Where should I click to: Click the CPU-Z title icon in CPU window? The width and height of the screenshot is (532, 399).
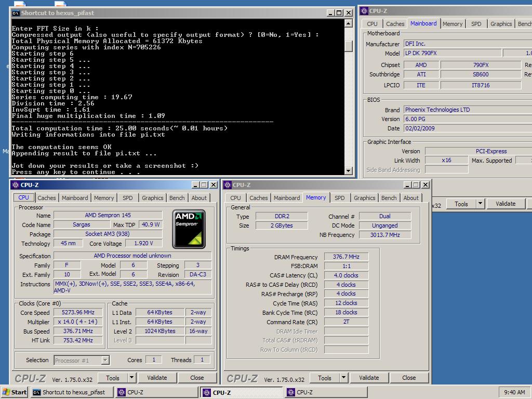[x=15, y=185]
